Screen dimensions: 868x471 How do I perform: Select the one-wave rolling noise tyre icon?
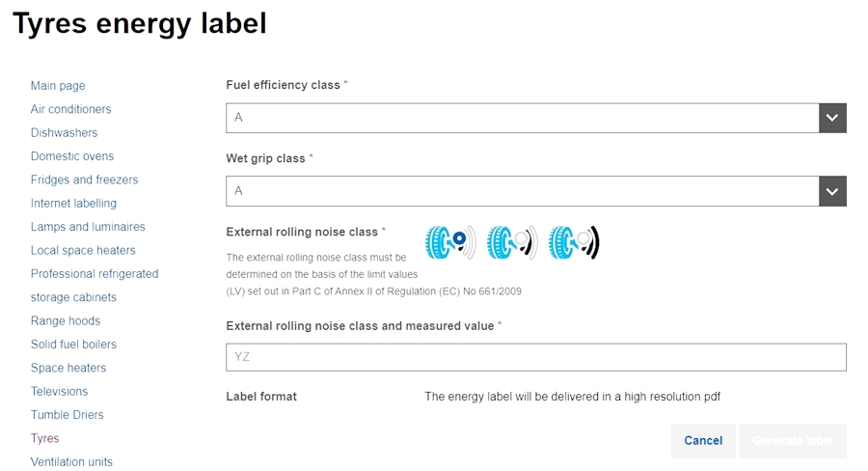click(449, 242)
